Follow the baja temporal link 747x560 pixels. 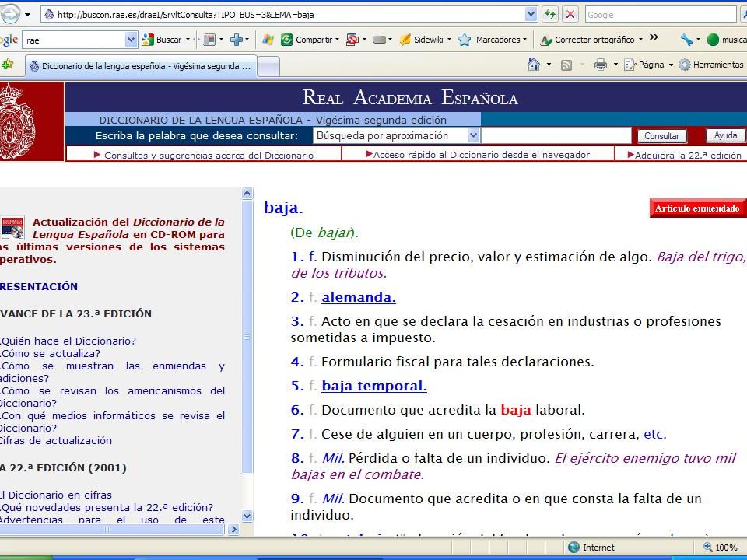tap(374, 386)
